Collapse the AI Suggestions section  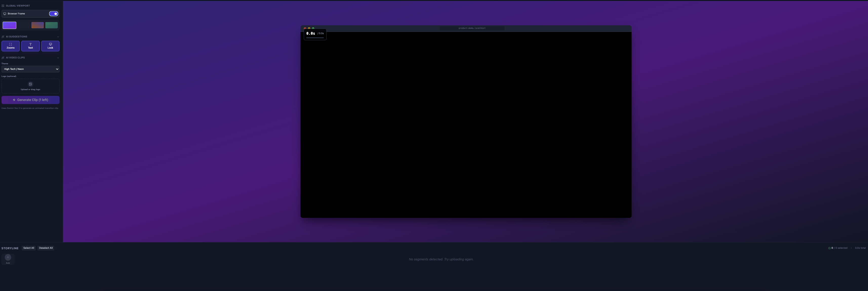[x=58, y=36]
